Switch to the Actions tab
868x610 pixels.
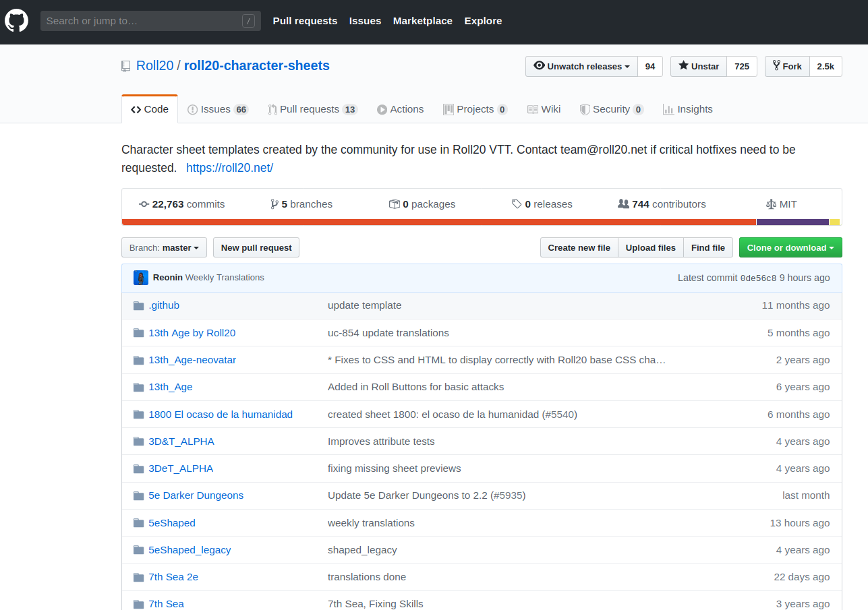(x=401, y=109)
